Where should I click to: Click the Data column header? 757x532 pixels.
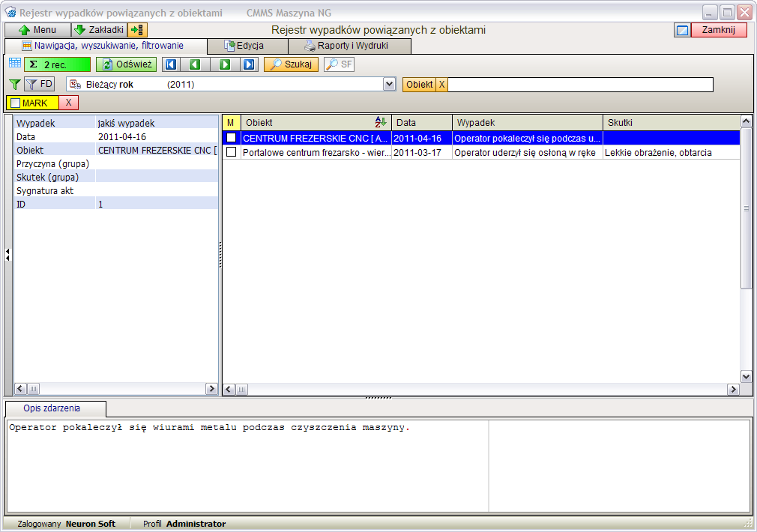tap(421, 123)
